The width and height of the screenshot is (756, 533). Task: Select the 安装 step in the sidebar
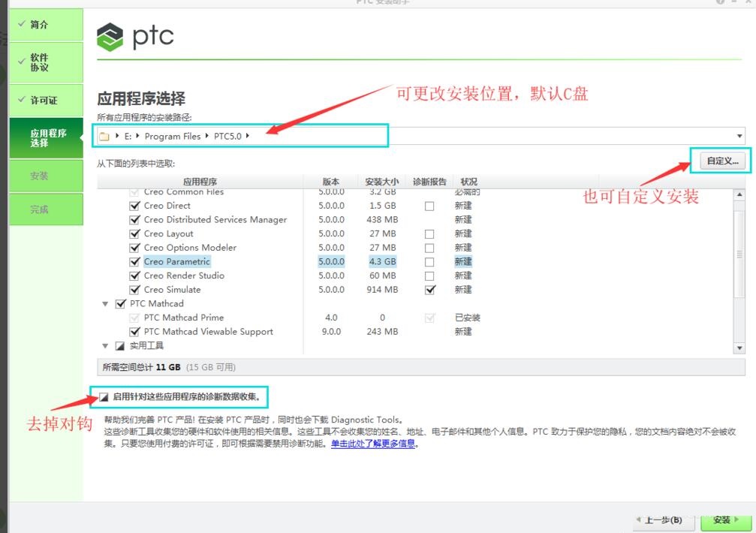coord(46,176)
